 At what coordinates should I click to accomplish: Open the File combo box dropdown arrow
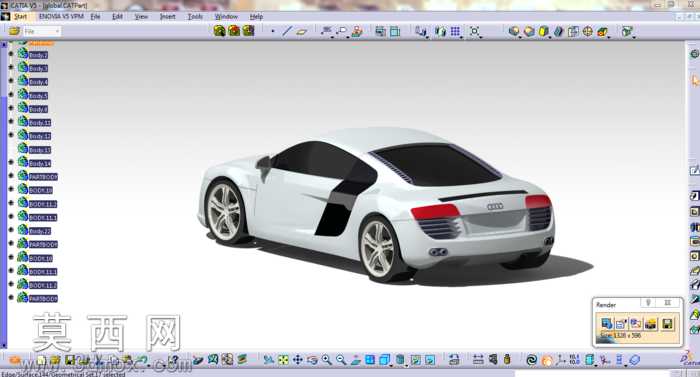click(57, 31)
